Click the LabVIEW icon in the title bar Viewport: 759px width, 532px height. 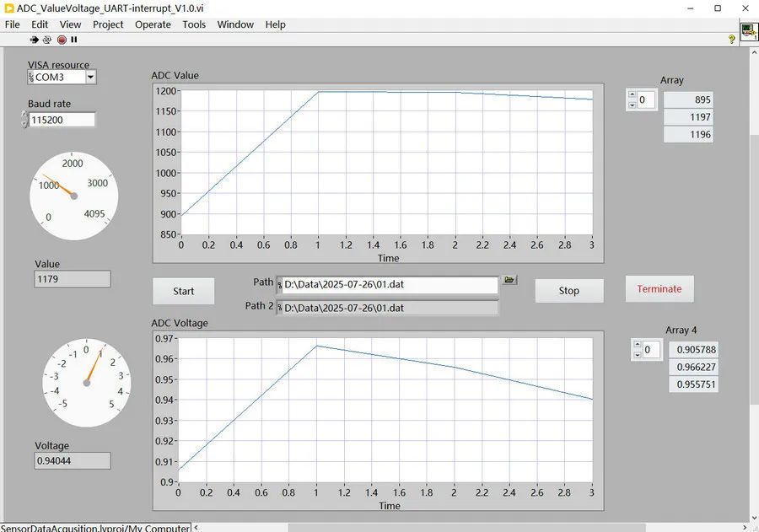click(8, 8)
